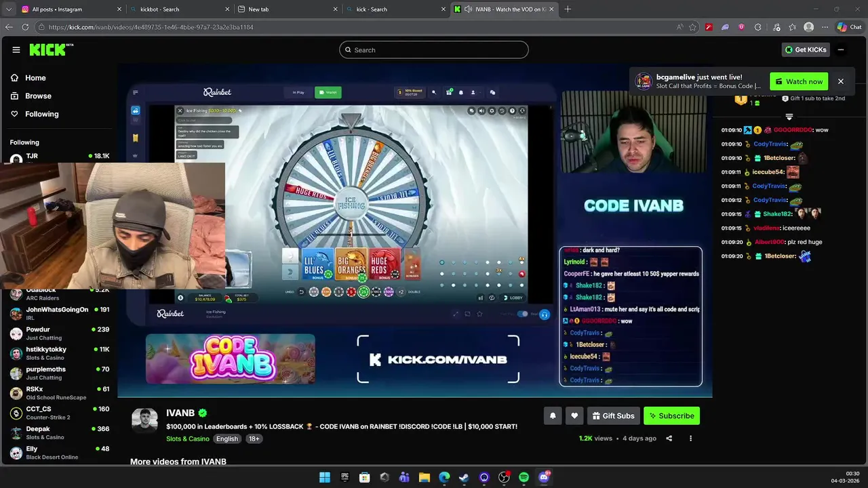868x488 pixels.
Task: Open a new browser tab
Action: point(568,9)
